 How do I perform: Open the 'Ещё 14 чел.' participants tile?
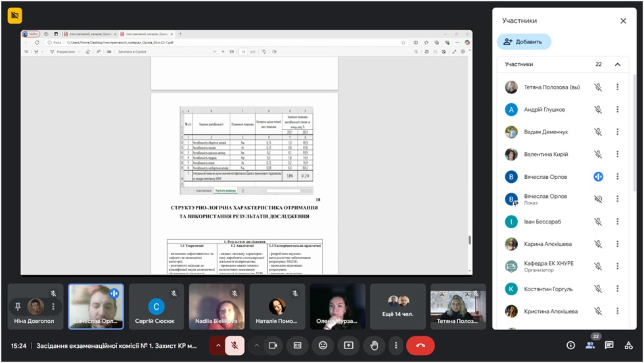(397, 306)
